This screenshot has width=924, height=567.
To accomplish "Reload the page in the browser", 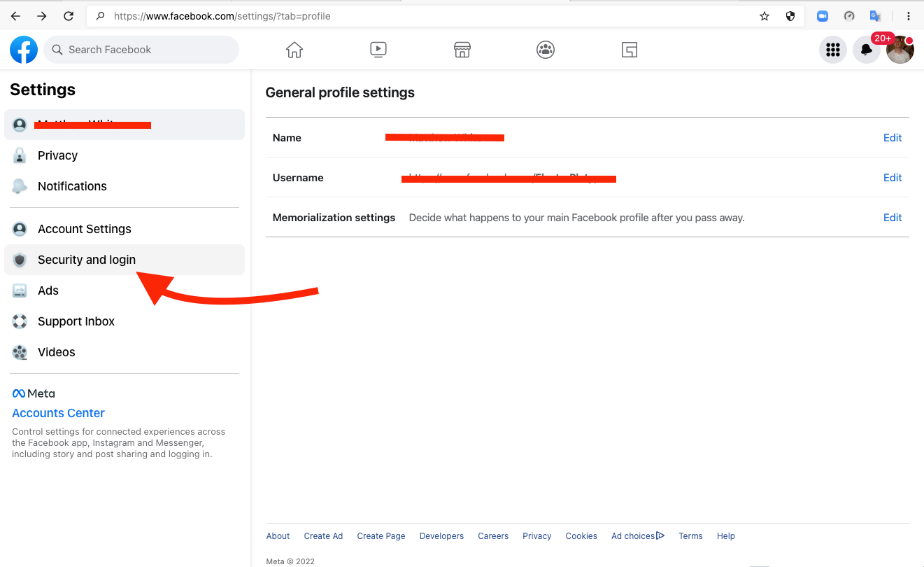I will coord(68,16).
